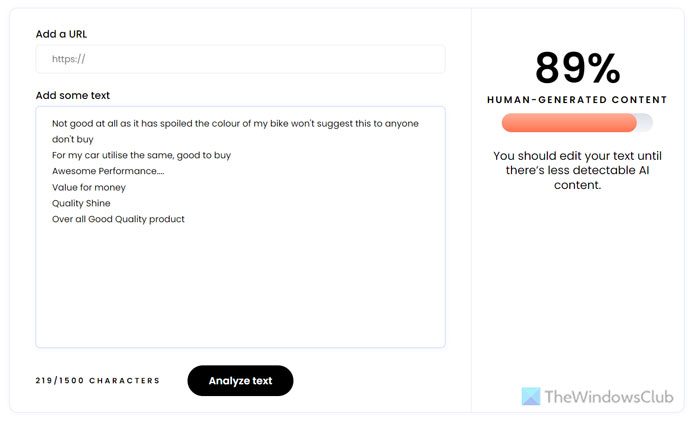Click the filled orange part of the progress bar
The width and height of the screenshot is (700, 427).
568,123
